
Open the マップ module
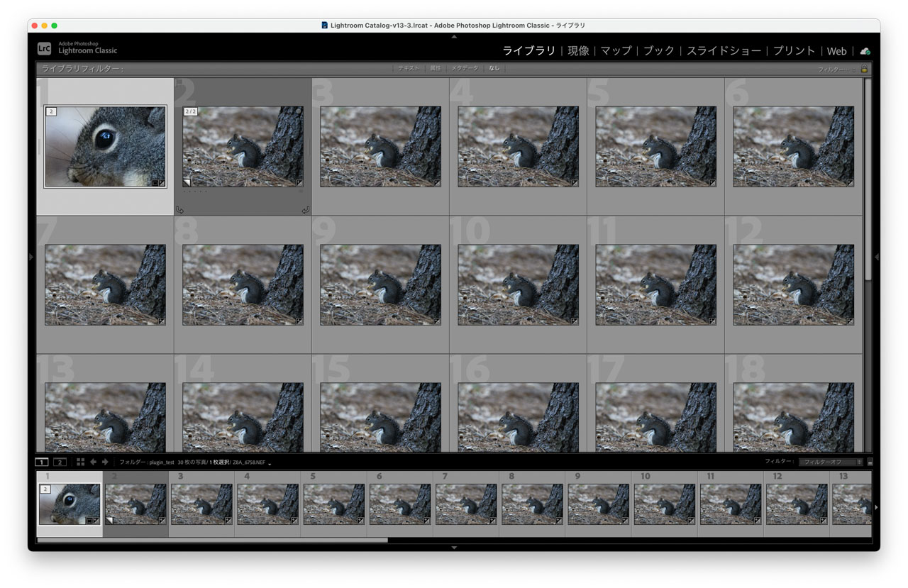pos(616,51)
